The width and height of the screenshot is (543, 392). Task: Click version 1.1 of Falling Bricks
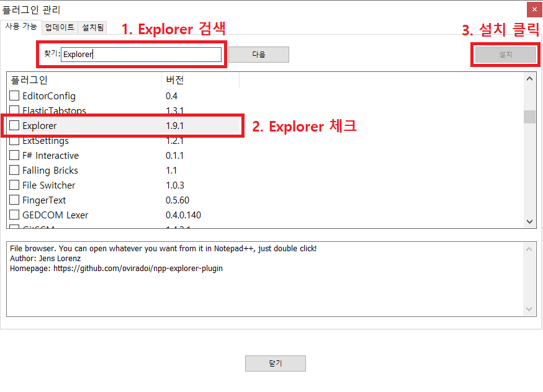click(x=171, y=170)
